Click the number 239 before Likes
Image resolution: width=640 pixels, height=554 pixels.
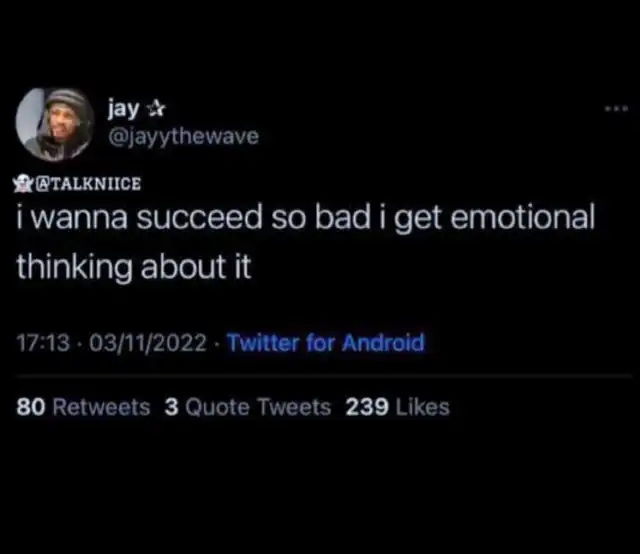pos(367,407)
